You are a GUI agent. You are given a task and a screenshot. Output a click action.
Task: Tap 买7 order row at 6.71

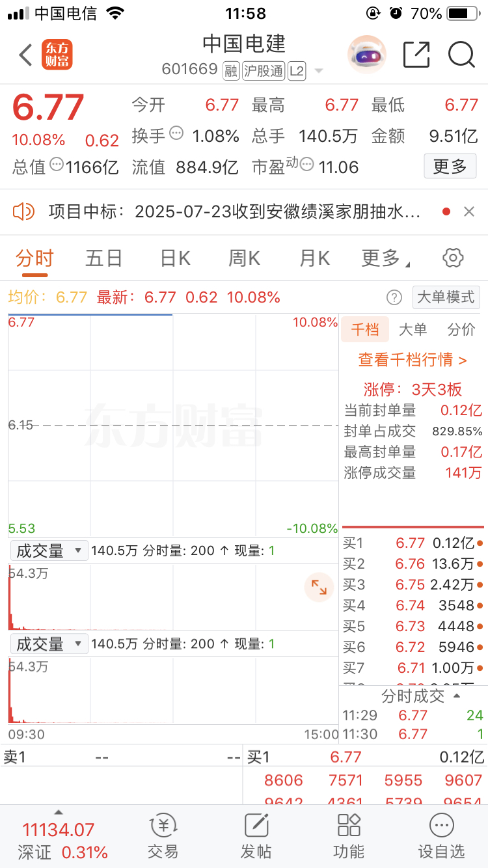[413, 668]
